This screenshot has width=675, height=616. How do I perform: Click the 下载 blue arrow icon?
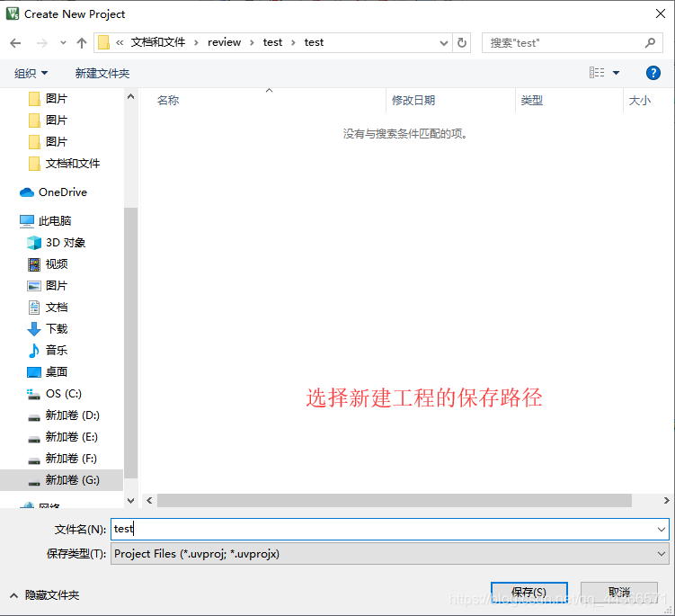point(34,329)
